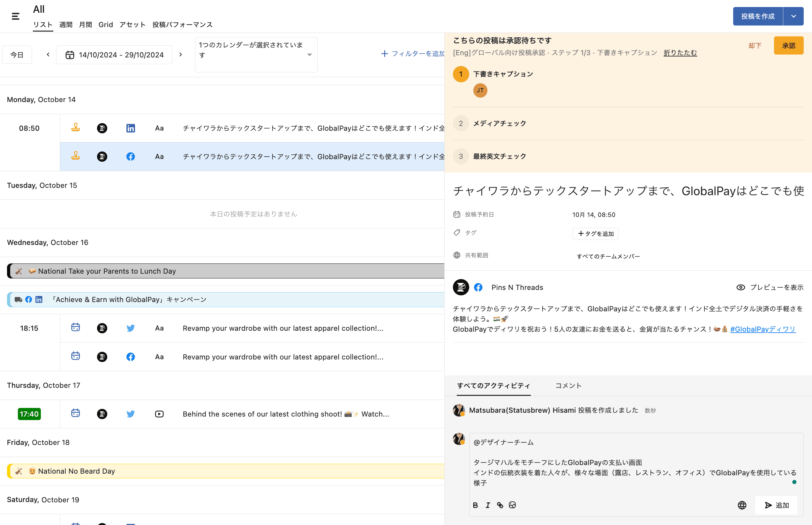Show post preview with eye icon
The image size is (812, 525).
(741, 287)
